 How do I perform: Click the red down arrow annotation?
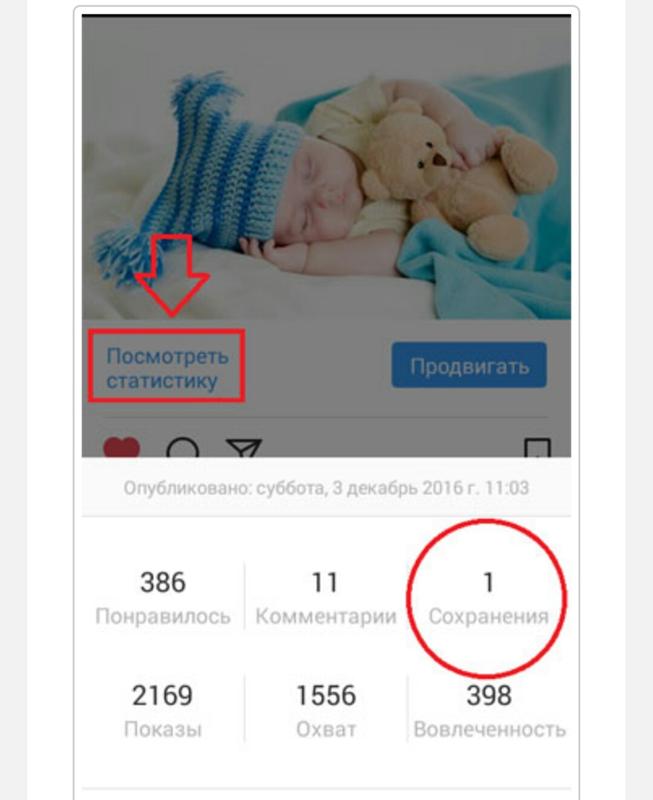[x=172, y=275]
